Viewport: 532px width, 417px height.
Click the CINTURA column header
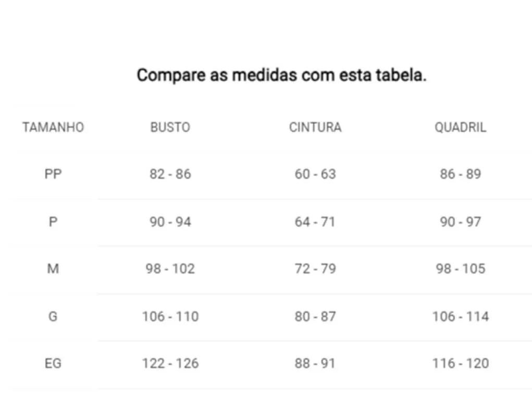pyautogui.click(x=315, y=127)
